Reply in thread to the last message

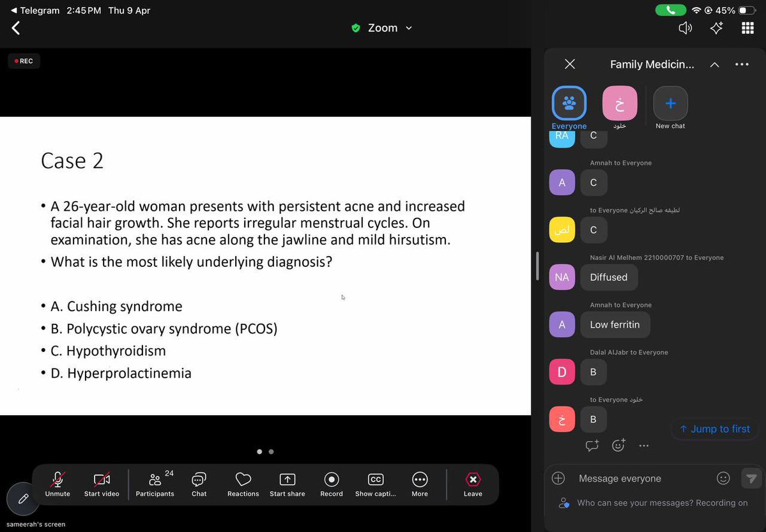pos(592,445)
